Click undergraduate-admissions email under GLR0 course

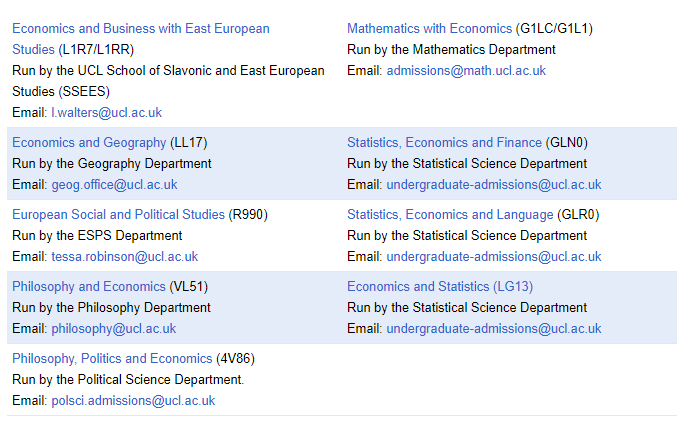(494, 257)
